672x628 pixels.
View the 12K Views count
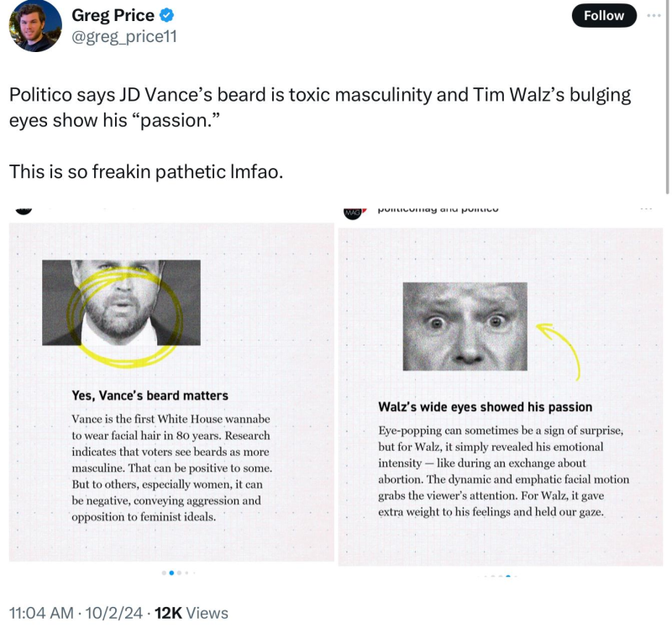(x=192, y=613)
